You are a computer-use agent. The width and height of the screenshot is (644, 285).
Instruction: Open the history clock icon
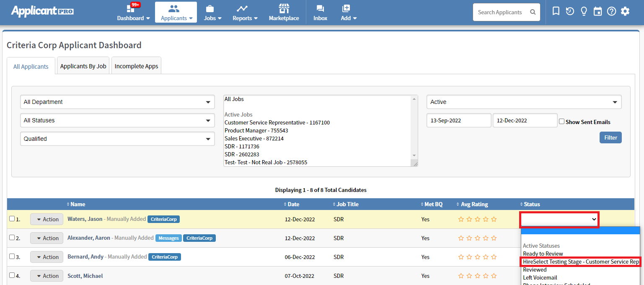pyautogui.click(x=570, y=11)
